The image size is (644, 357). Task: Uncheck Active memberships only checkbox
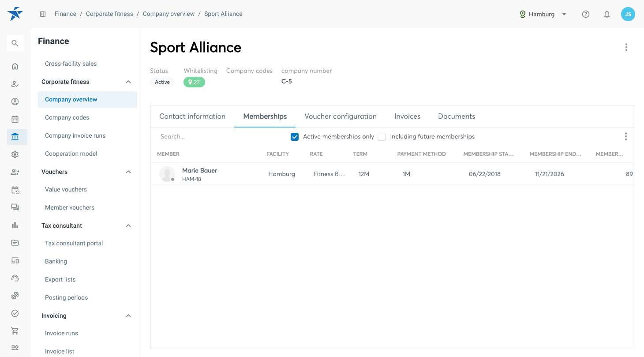(x=295, y=137)
